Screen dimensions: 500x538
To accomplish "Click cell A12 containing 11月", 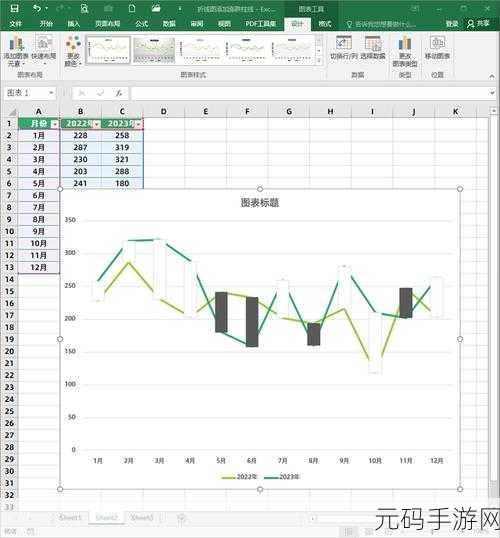I will [x=38, y=255].
